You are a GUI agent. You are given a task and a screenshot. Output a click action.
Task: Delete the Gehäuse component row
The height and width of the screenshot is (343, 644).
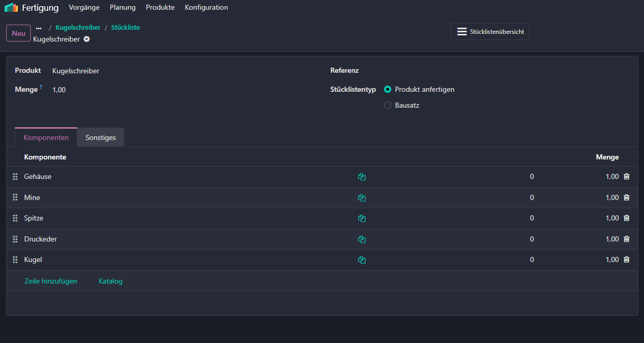pyautogui.click(x=626, y=176)
